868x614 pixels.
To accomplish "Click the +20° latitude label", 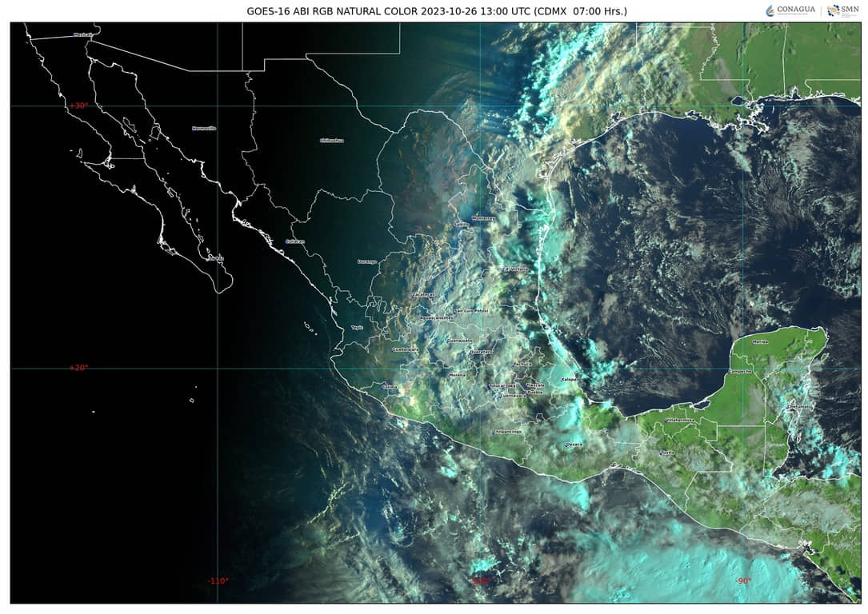I will (x=78, y=368).
